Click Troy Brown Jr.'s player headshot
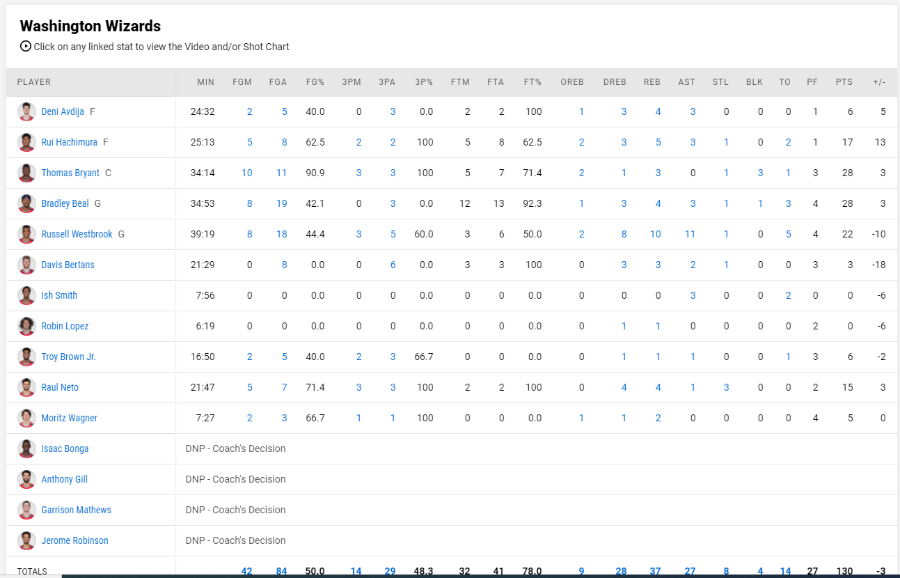 [26, 356]
